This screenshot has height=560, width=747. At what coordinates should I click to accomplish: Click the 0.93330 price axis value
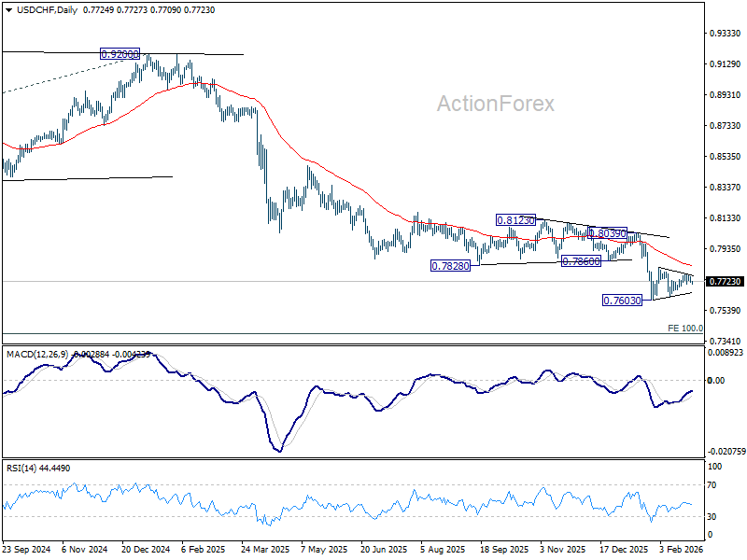[726, 34]
